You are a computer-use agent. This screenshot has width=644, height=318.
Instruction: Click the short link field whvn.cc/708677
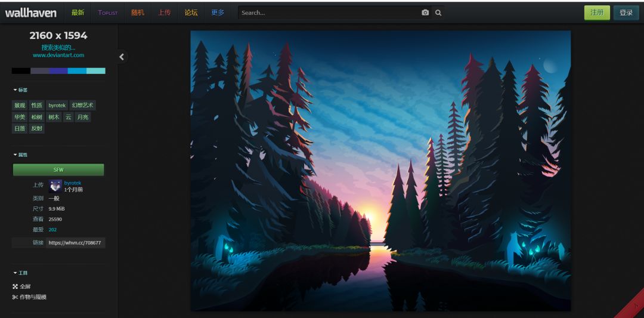click(x=76, y=243)
